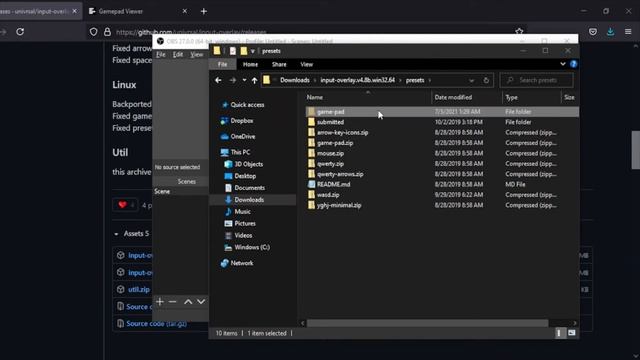Sort by Date modified column header
Image resolution: width=640 pixels, height=360 pixels.
click(x=453, y=97)
